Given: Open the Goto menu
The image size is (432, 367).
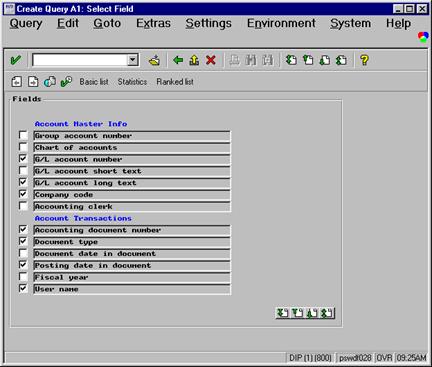Looking at the screenshot, I should click(x=107, y=23).
